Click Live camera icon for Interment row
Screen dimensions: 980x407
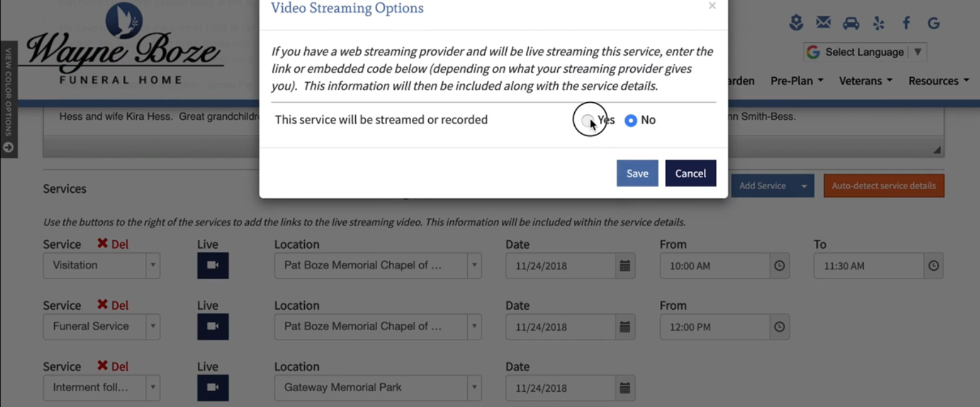(x=212, y=388)
